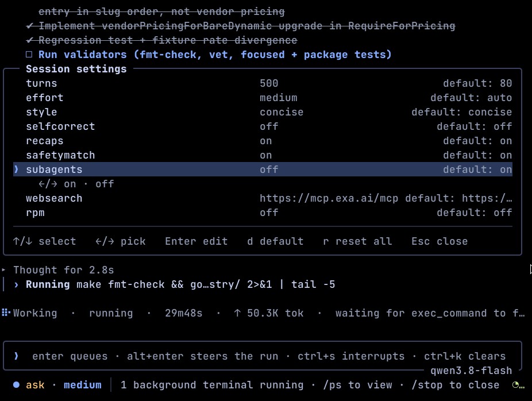The width and height of the screenshot is (532, 401).
Task: Click the 'Session settings' panel title
Action: (76, 69)
